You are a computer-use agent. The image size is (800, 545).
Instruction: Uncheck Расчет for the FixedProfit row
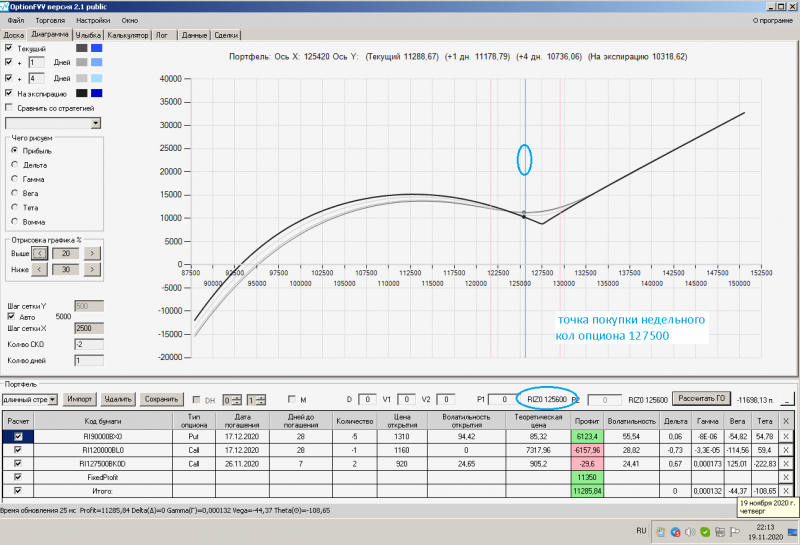pyautogui.click(x=18, y=477)
